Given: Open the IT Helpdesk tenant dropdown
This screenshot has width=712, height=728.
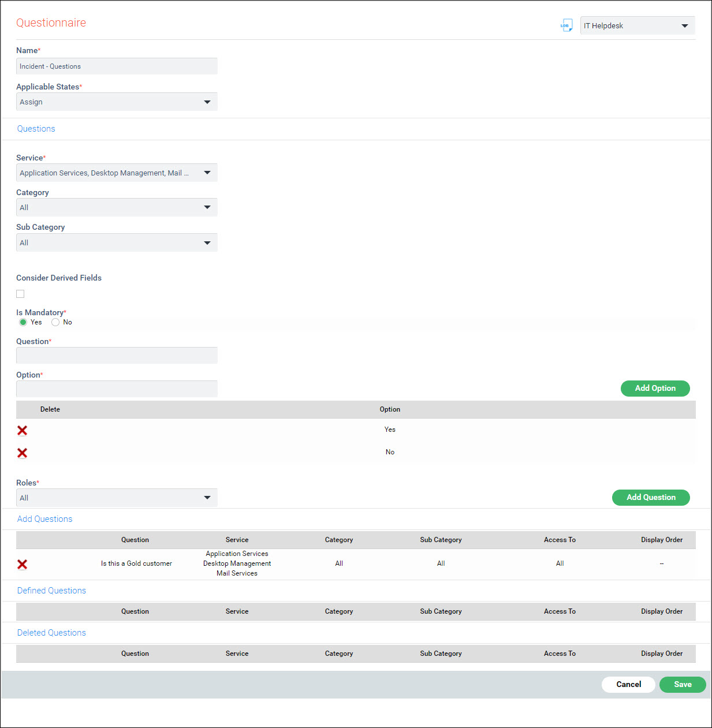Looking at the screenshot, I should [x=637, y=26].
